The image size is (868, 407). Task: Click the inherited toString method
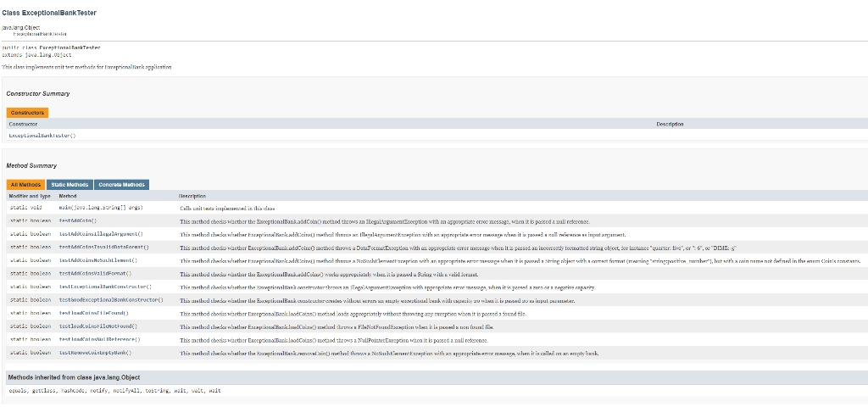point(157,391)
